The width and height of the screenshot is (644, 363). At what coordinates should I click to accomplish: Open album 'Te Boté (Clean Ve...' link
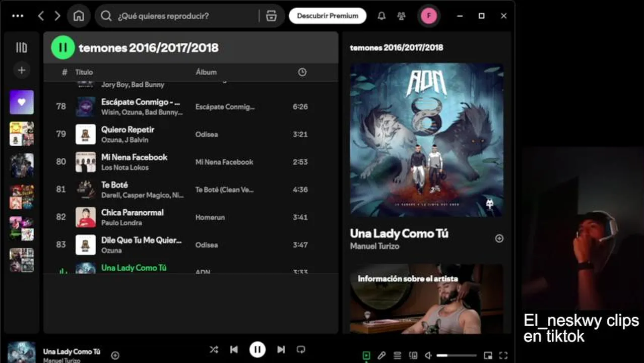pyautogui.click(x=224, y=190)
